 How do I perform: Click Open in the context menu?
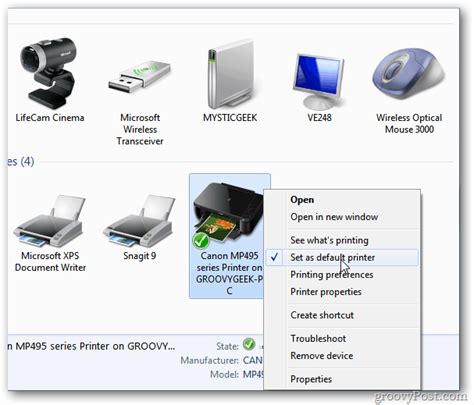[x=302, y=200]
